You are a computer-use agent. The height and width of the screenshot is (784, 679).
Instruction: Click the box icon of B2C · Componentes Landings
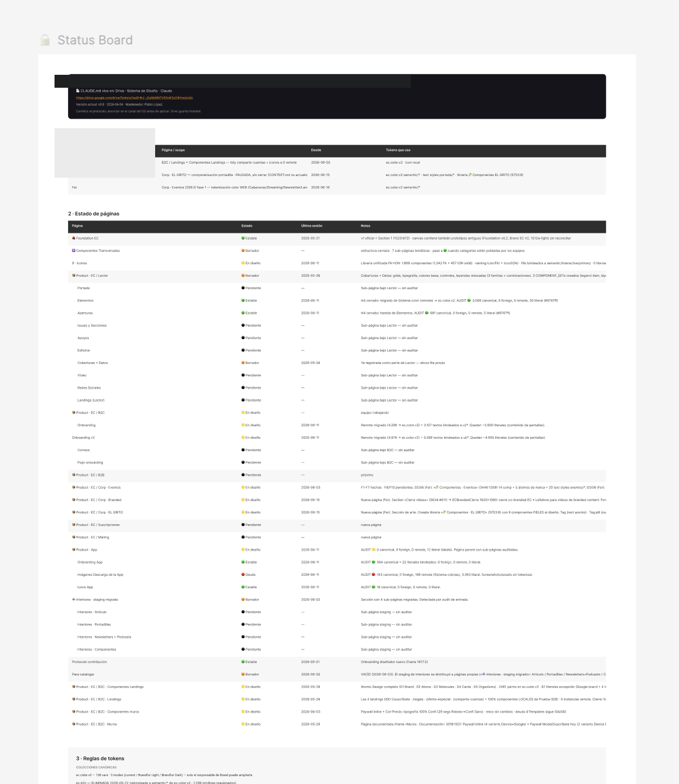74,687
